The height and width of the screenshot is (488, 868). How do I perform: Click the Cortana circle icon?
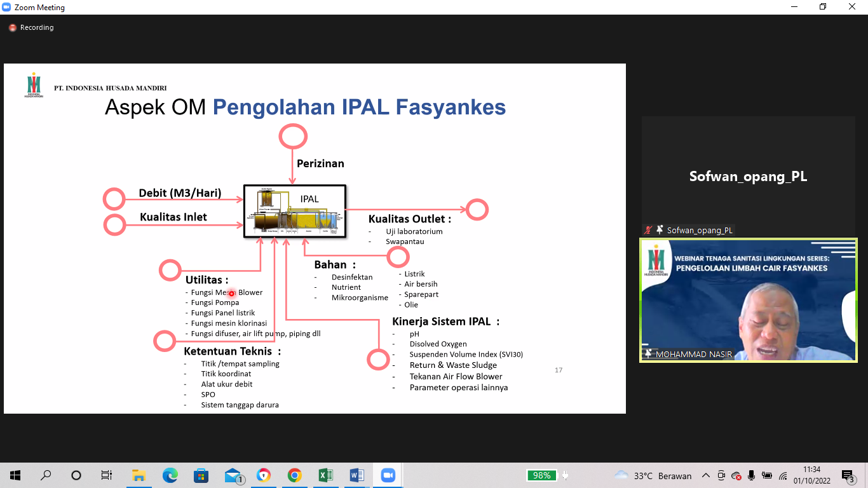click(76, 475)
